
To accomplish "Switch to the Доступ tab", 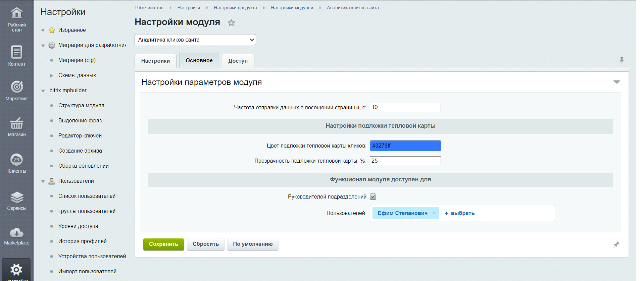I will coord(238,61).
